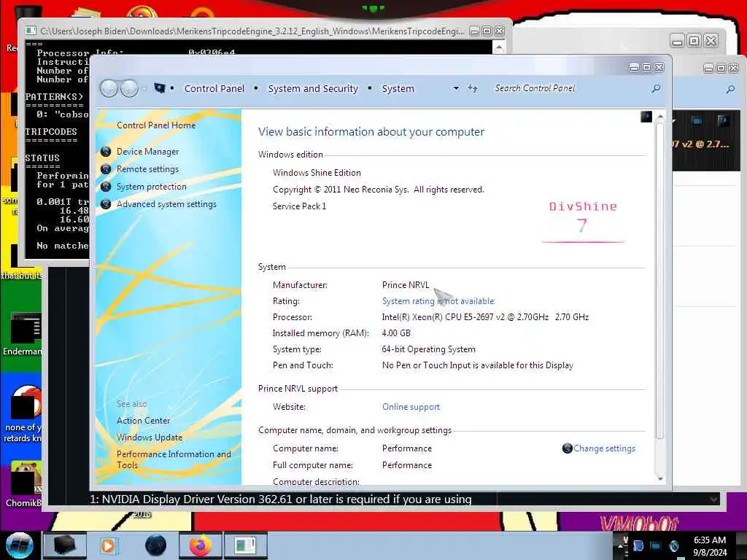The image size is (747, 560).
Task: Open the Online support website link
Action: (x=411, y=407)
